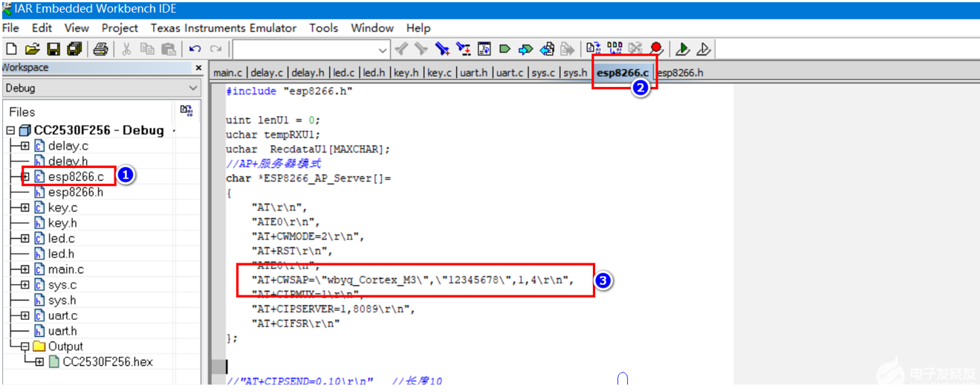Click the Redo arrow icon
Screen dimensions: 980x392
[215, 49]
